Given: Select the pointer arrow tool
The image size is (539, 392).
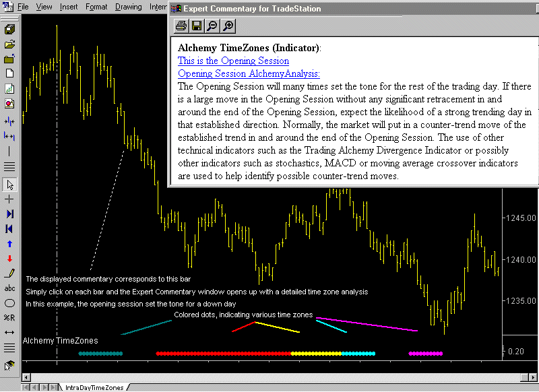Looking at the screenshot, I should pyautogui.click(x=9, y=185).
